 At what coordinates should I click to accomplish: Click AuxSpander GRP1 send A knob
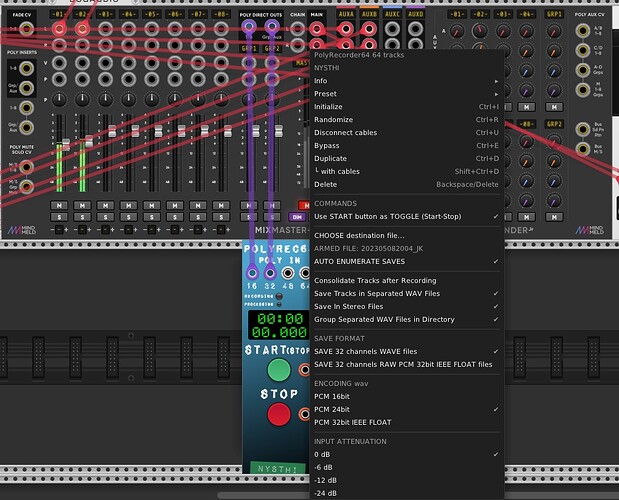(x=554, y=31)
